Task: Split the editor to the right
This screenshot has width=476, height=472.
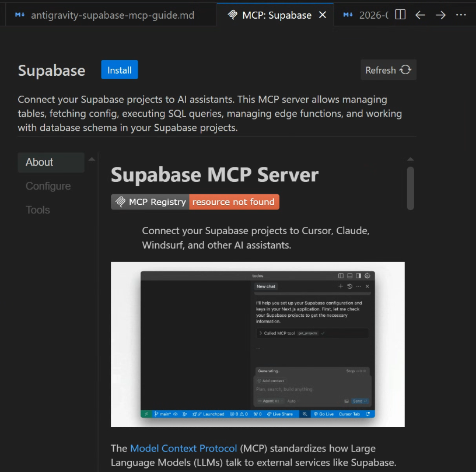Action: pyautogui.click(x=400, y=15)
